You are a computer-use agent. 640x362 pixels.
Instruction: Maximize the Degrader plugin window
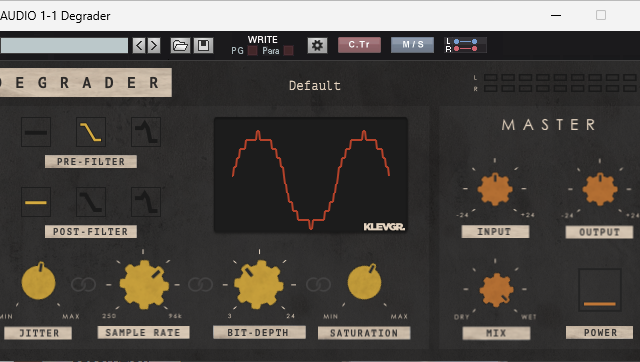pyautogui.click(x=601, y=16)
